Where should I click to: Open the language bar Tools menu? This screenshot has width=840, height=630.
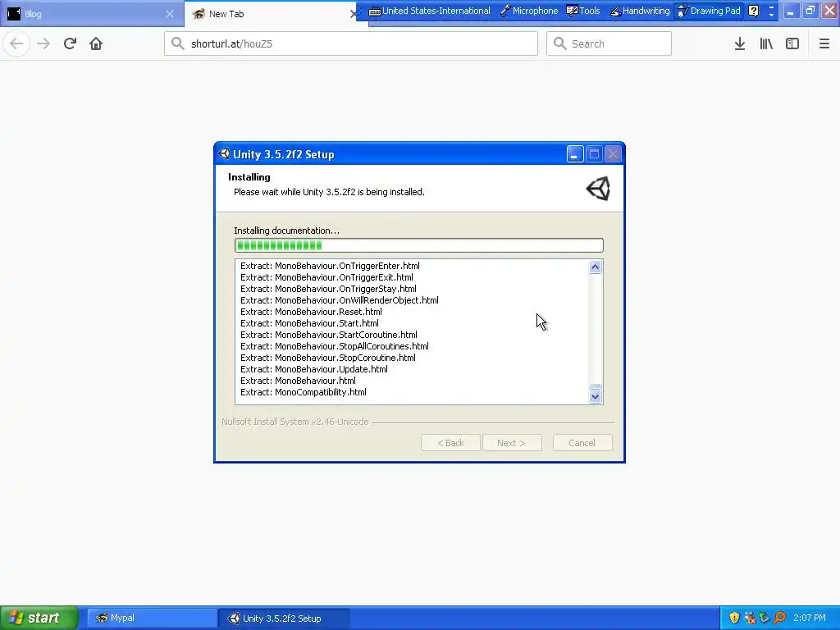point(583,11)
